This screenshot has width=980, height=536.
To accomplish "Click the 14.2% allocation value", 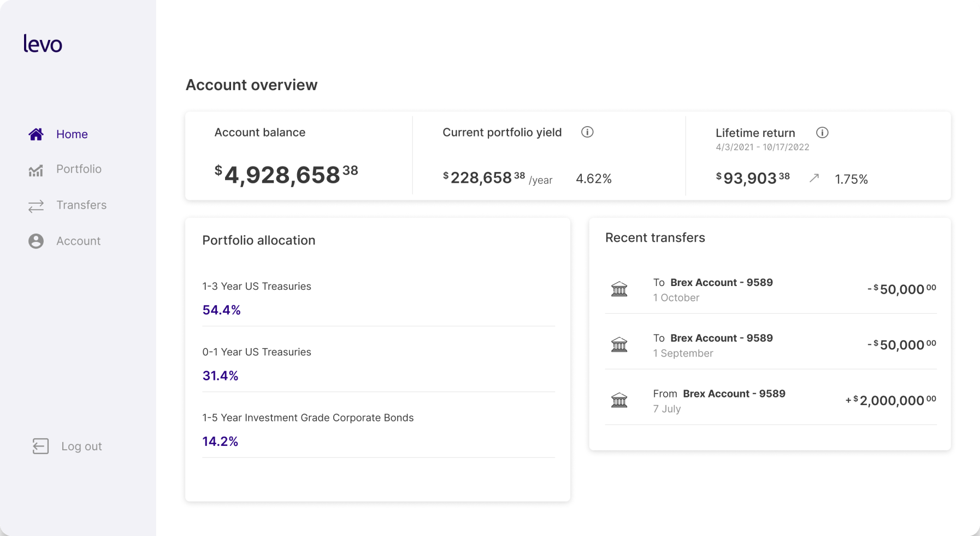I will click(220, 441).
